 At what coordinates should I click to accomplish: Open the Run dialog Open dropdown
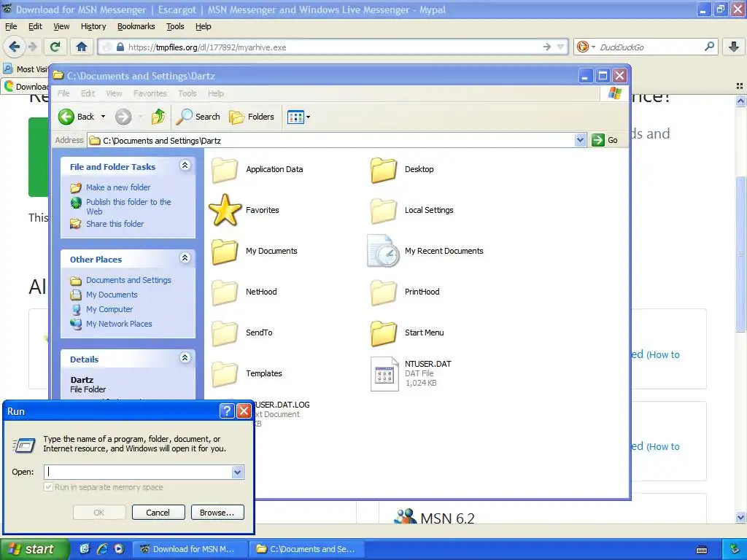[237, 472]
